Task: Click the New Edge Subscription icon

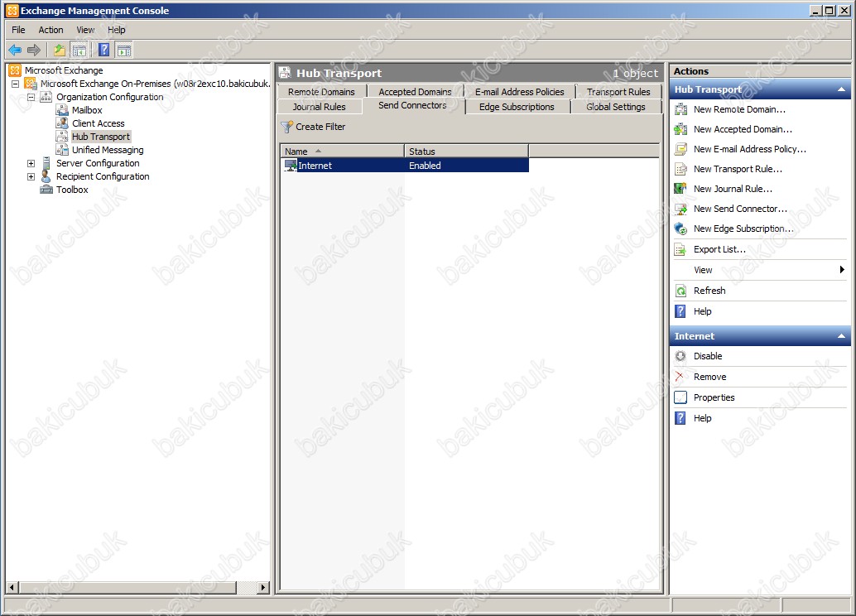Action: point(680,229)
